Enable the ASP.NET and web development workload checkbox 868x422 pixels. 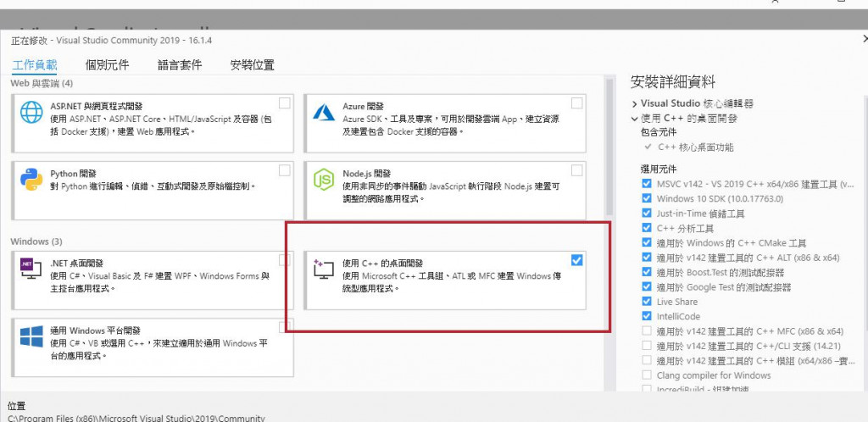click(x=284, y=103)
